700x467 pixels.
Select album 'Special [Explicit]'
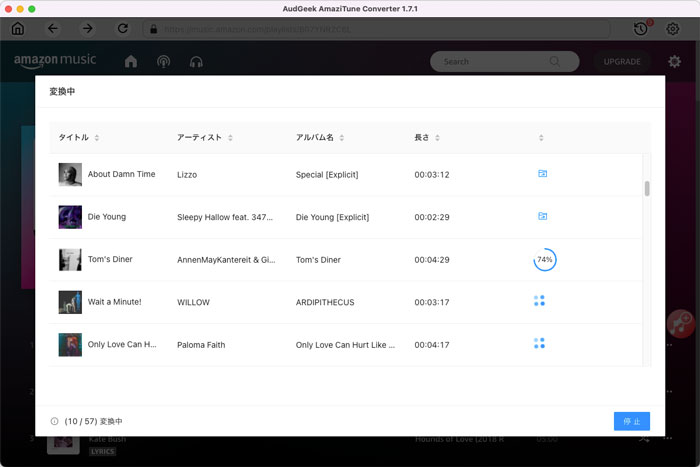point(327,175)
